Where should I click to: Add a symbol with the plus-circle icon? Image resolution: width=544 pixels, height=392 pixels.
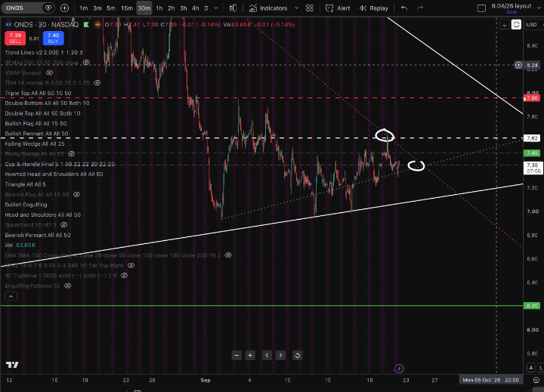point(64,8)
